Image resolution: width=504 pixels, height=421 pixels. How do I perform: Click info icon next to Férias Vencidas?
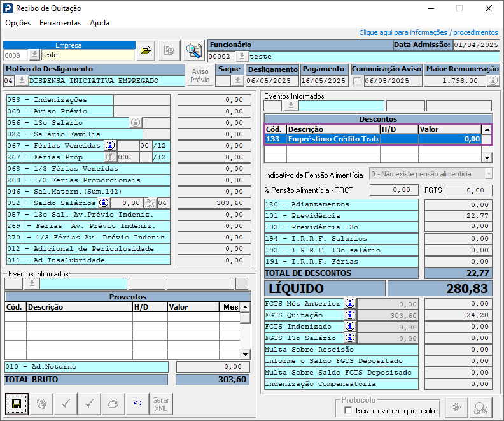pyautogui.click(x=110, y=145)
